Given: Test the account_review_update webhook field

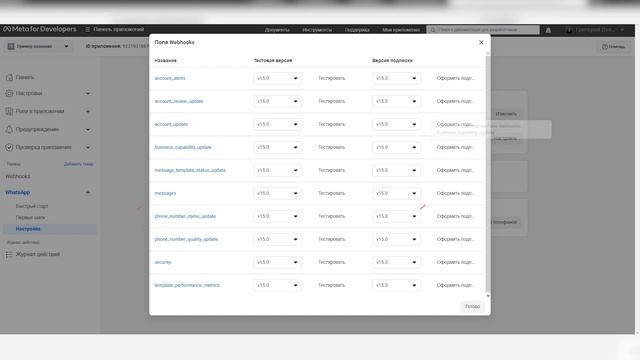Looking at the screenshot, I should 331,101.
